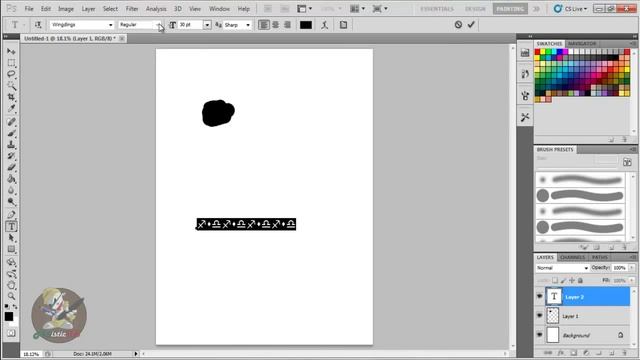Select the Rectangular Marquee tool
Image resolution: width=640 pixels, height=360 pixels.
click(x=11, y=63)
